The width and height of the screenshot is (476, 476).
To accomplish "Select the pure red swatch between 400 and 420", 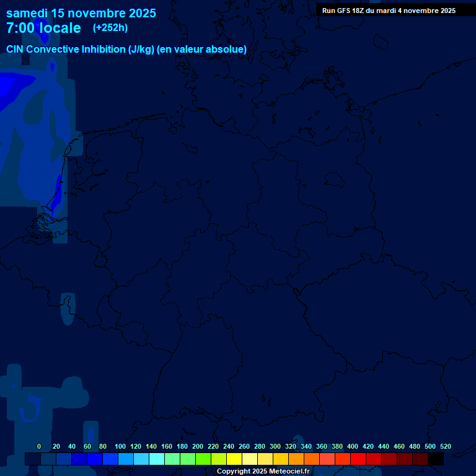I will coord(358,459).
